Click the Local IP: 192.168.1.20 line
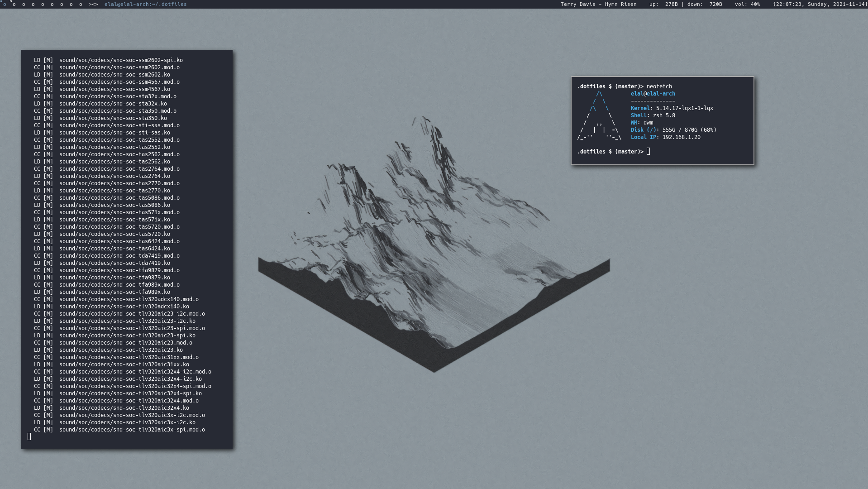Screen dimensions: 868x489 pos(665,137)
